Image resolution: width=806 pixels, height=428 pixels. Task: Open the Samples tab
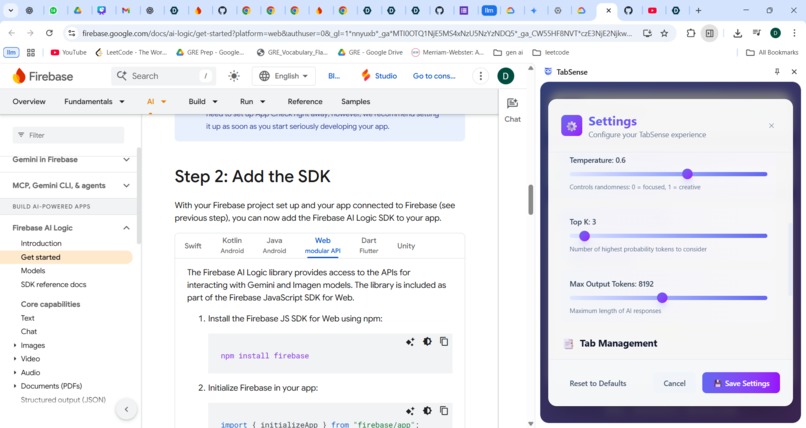tap(355, 101)
